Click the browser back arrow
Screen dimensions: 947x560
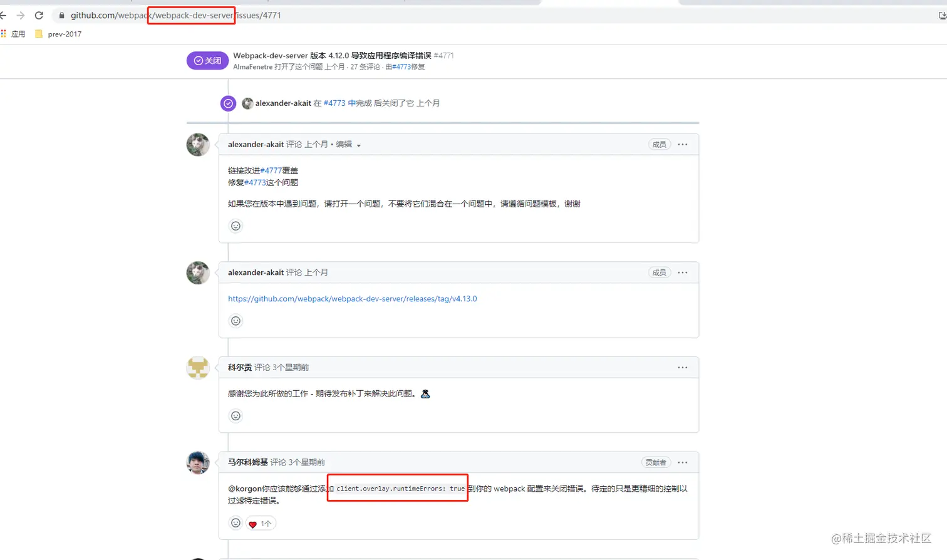tap(5, 15)
